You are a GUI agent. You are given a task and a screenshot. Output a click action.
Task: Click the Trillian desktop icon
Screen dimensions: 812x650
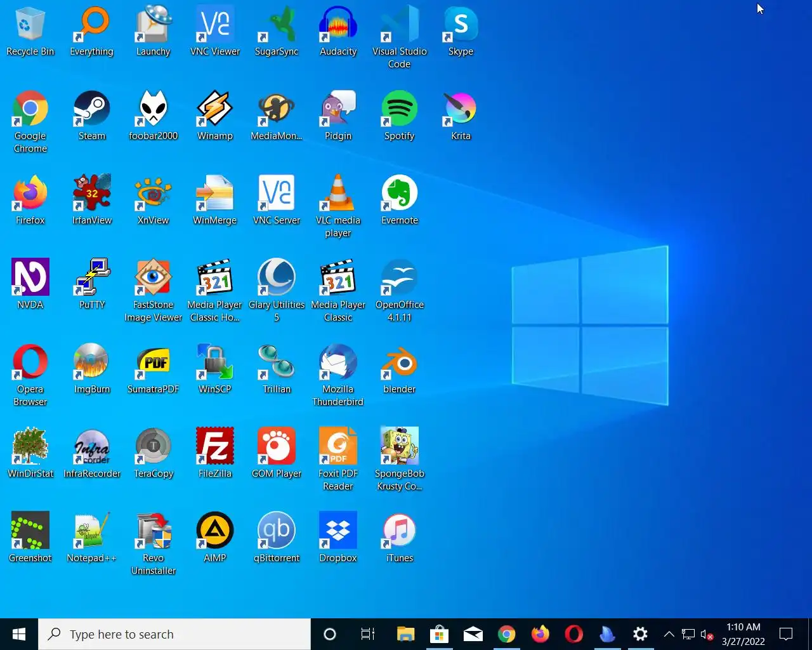tap(276, 369)
